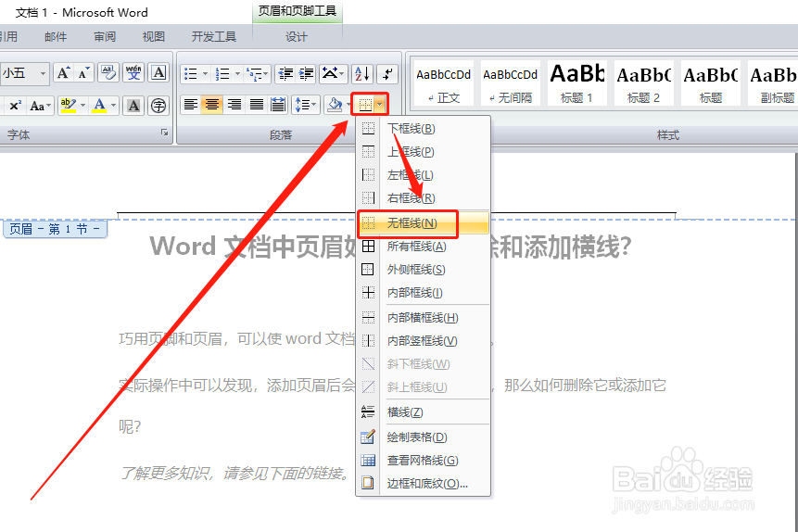
Task: Apply font color A button
Action: point(100,106)
